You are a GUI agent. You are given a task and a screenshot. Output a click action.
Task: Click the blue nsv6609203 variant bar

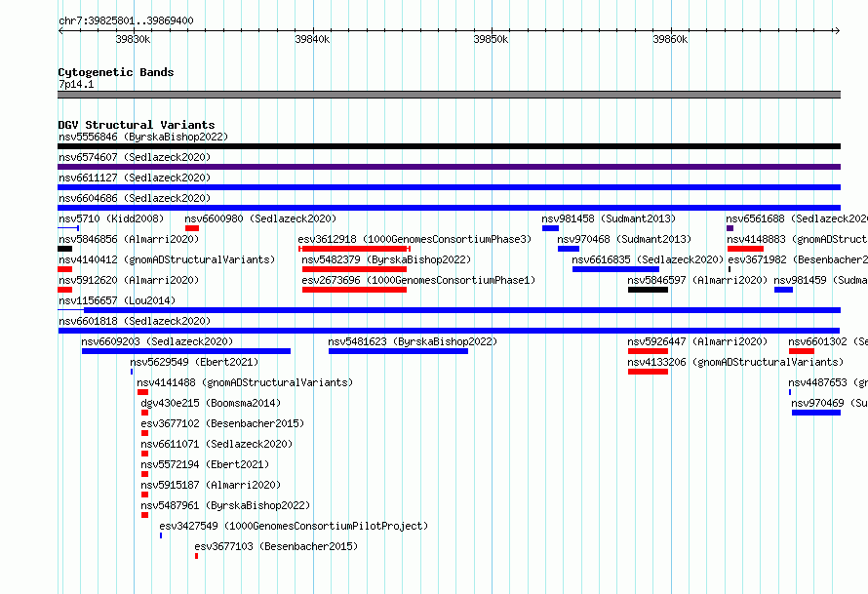(x=186, y=351)
